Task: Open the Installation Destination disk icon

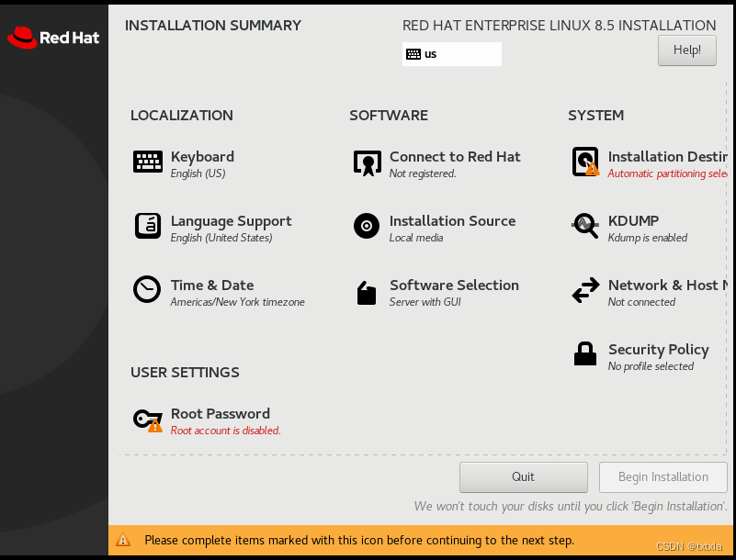Action: tap(585, 162)
